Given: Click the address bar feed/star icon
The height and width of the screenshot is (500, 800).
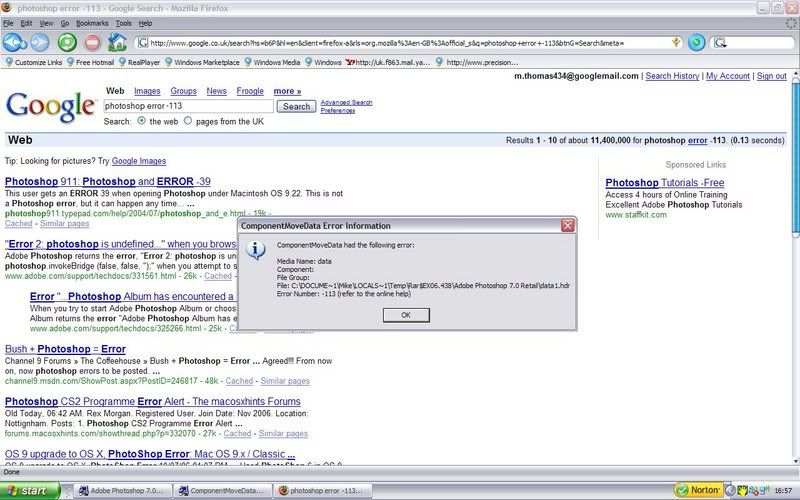Looking at the screenshot, I should point(676,43).
